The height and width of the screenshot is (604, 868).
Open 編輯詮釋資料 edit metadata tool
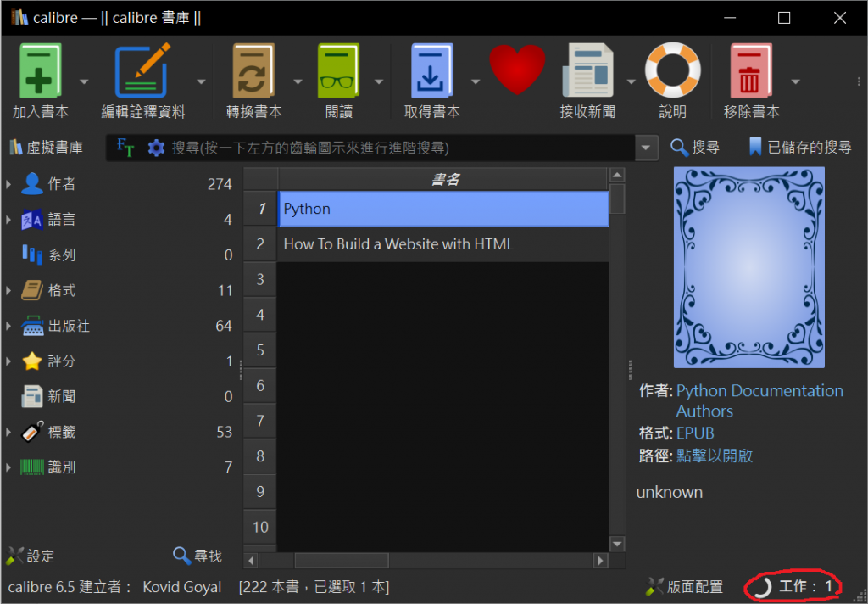(142, 71)
